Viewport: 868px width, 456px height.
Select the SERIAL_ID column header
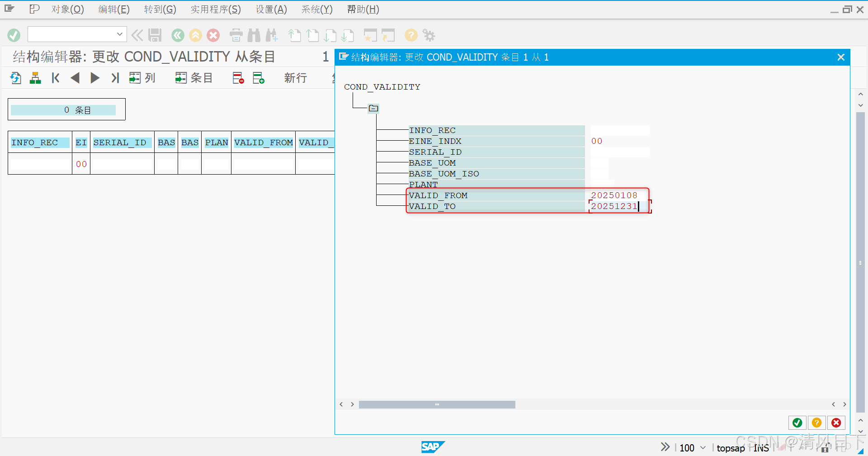pos(122,142)
